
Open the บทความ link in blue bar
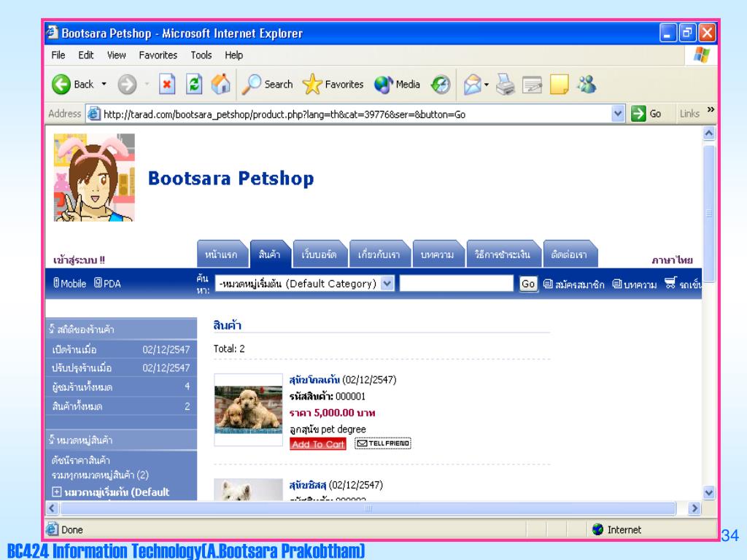pos(635,284)
